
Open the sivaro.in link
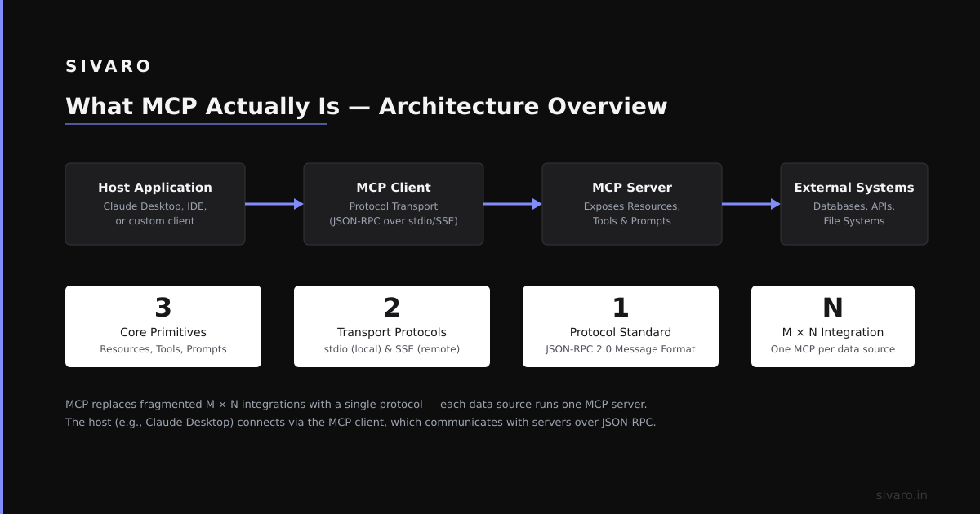point(902,495)
